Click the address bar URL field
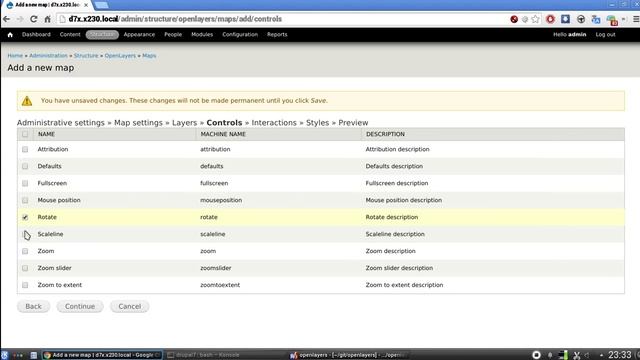The width and height of the screenshot is (640, 360). pos(282,19)
